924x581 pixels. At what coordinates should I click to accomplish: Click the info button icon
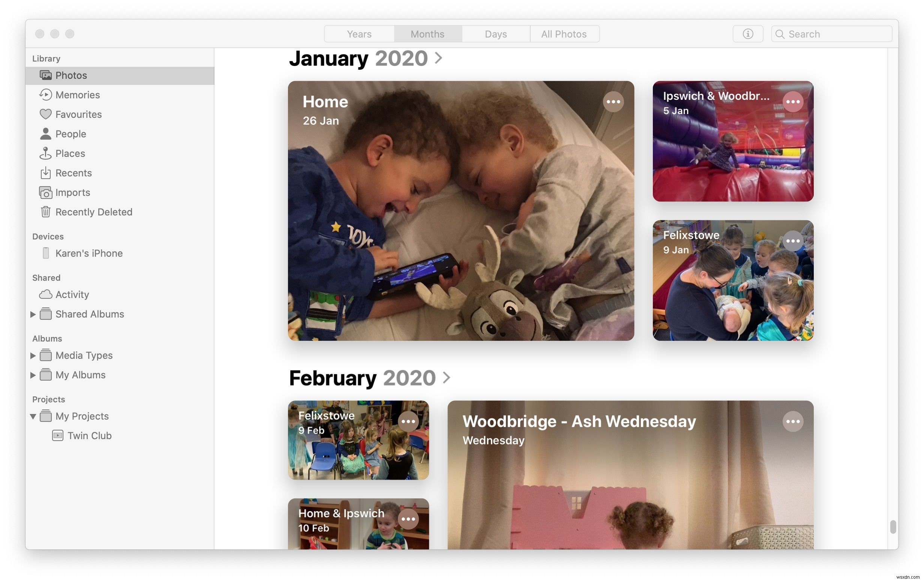click(748, 33)
